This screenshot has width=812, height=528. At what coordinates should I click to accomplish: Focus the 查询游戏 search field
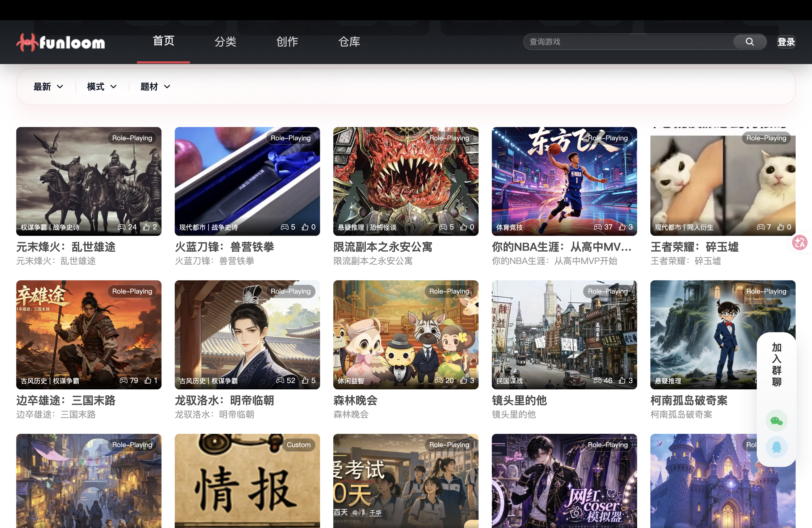(628, 42)
